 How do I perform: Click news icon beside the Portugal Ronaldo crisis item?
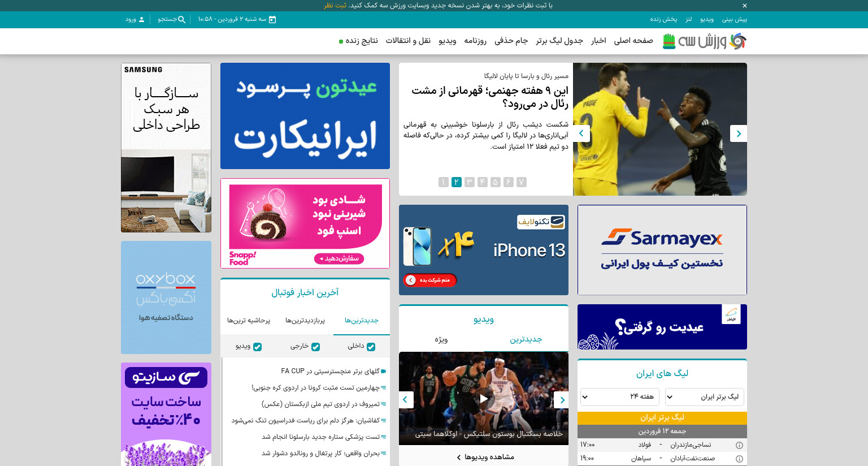[384, 454]
